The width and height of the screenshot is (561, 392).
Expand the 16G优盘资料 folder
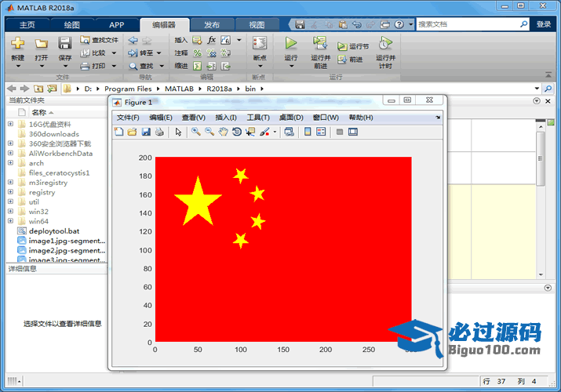10,124
